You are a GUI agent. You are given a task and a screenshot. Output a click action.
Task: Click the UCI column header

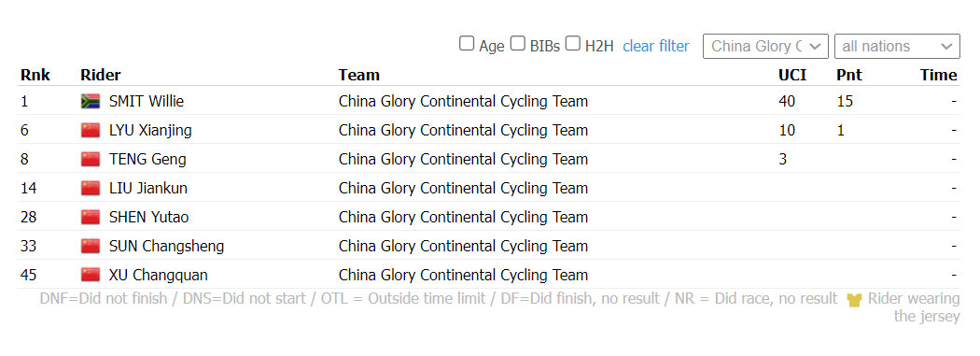(792, 75)
